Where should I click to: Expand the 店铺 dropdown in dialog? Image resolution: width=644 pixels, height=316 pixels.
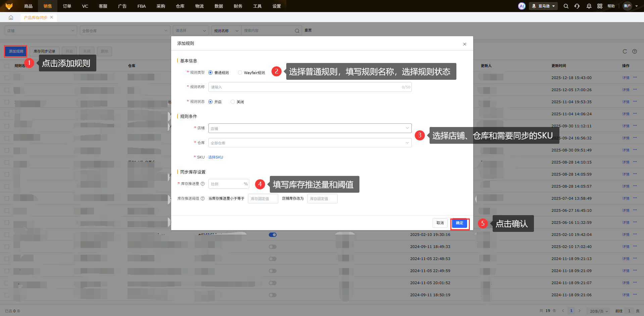pyautogui.click(x=309, y=128)
